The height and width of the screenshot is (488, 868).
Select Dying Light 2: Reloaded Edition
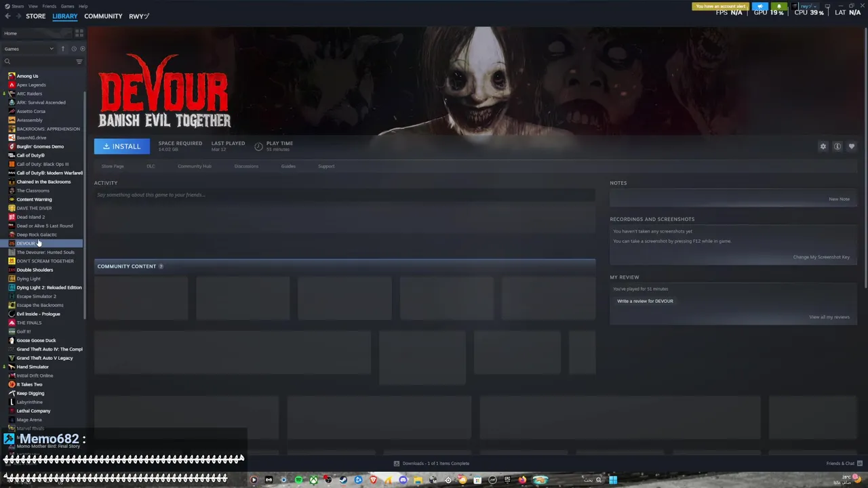pos(49,287)
